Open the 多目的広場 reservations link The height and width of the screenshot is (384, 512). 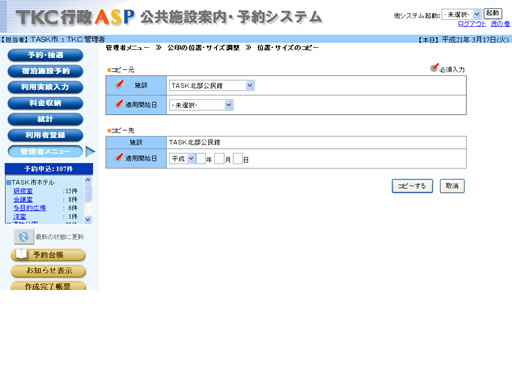[29, 208]
